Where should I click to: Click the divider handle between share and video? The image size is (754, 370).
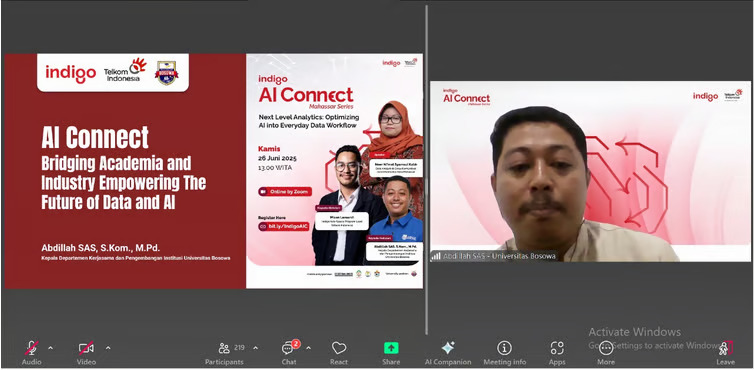pyautogui.click(x=426, y=169)
